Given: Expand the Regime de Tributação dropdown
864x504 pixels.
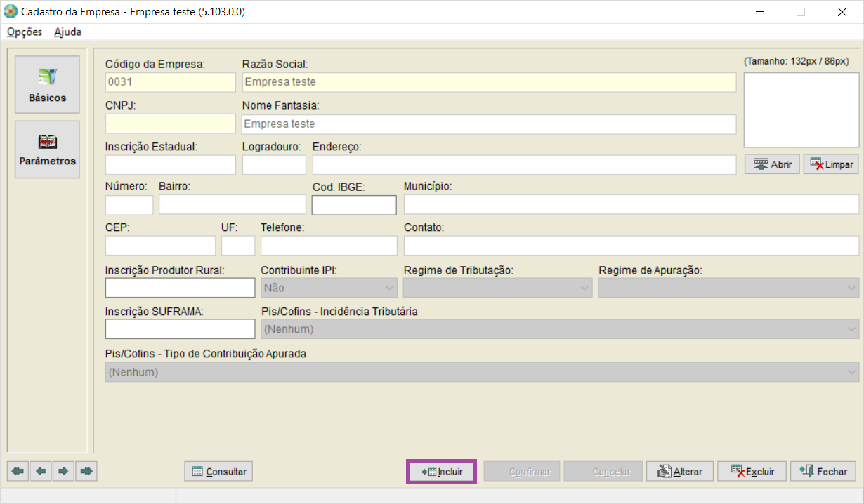Looking at the screenshot, I should (x=497, y=288).
